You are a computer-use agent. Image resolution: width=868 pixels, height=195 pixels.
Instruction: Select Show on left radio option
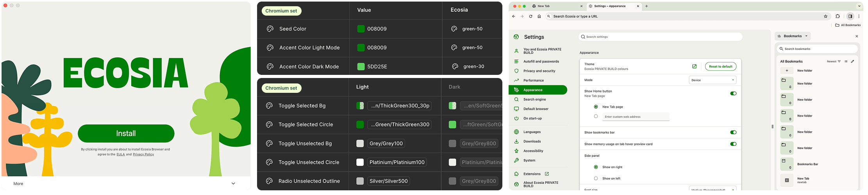click(596, 178)
